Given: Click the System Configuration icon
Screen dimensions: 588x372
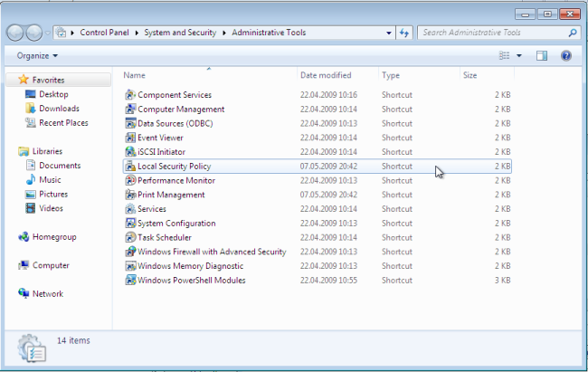Looking at the screenshot, I should click(x=130, y=223).
